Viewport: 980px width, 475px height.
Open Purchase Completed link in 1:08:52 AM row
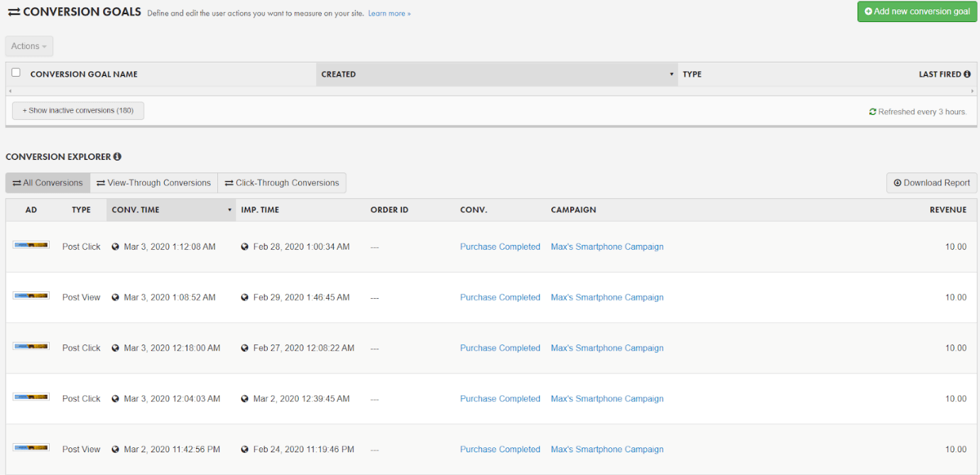[500, 297]
